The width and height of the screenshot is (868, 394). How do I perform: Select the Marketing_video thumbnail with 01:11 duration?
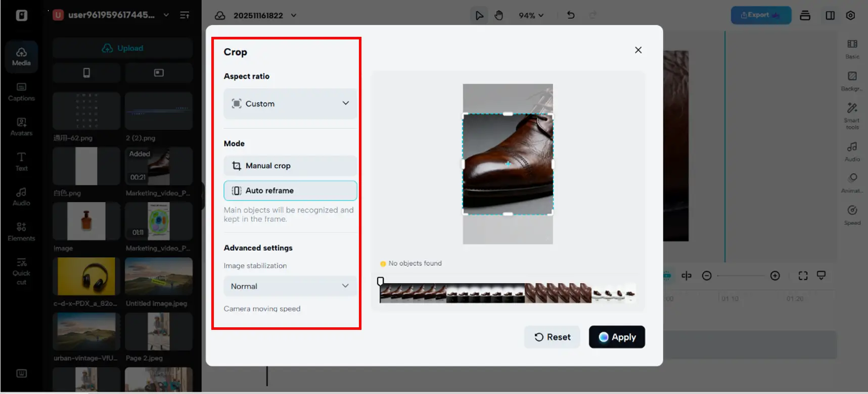point(159,221)
